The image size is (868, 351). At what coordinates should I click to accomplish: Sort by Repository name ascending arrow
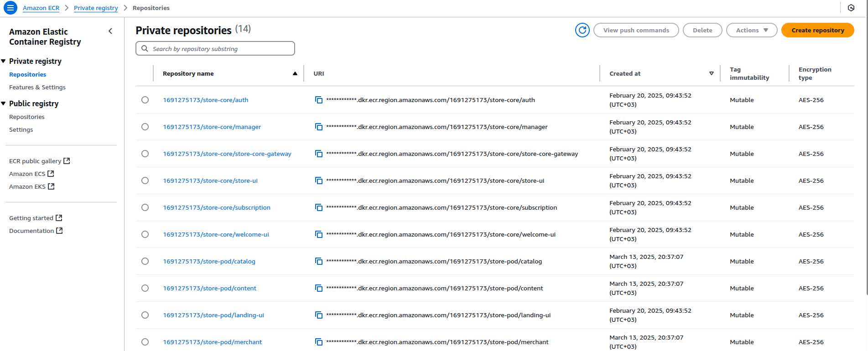click(x=295, y=73)
